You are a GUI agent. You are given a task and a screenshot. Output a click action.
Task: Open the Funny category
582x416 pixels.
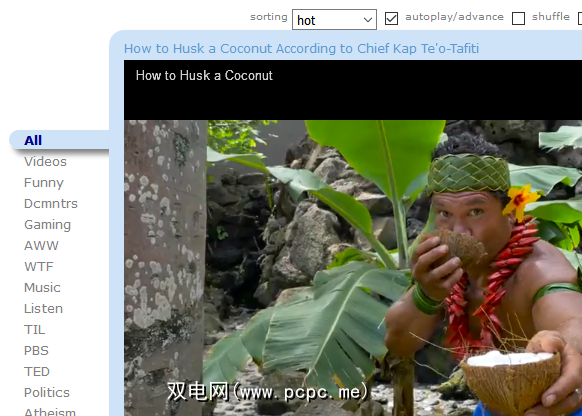(44, 183)
